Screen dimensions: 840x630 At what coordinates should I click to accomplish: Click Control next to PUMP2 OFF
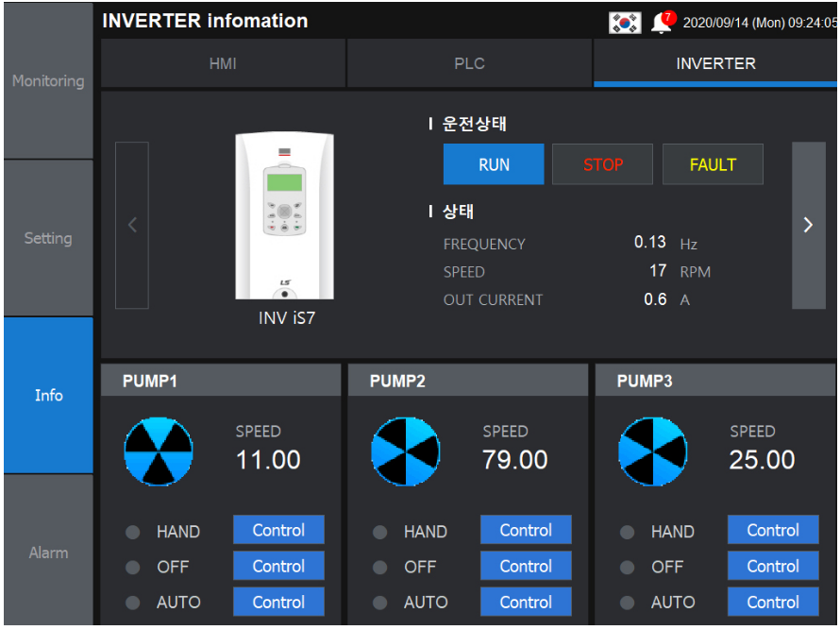click(x=526, y=566)
